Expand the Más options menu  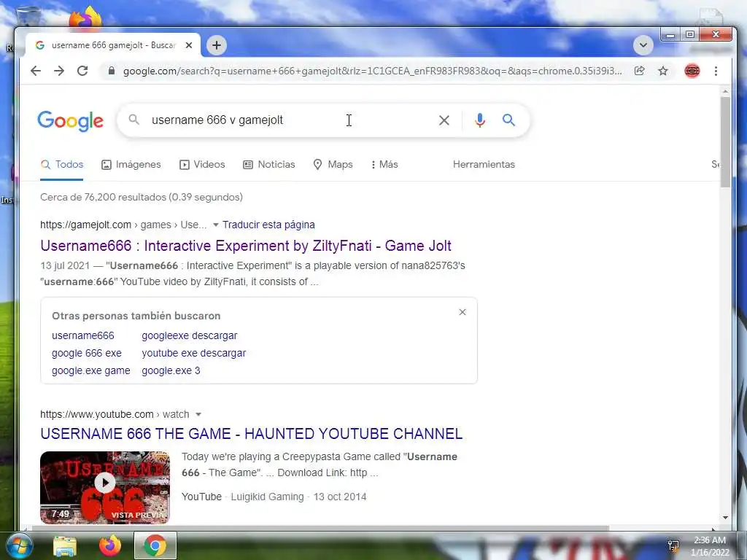coord(384,164)
